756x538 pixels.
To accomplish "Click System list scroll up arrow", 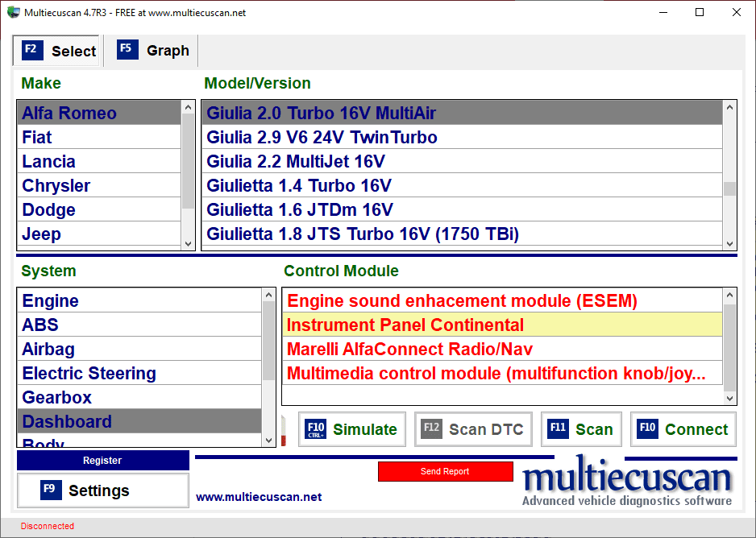I will 269,295.
